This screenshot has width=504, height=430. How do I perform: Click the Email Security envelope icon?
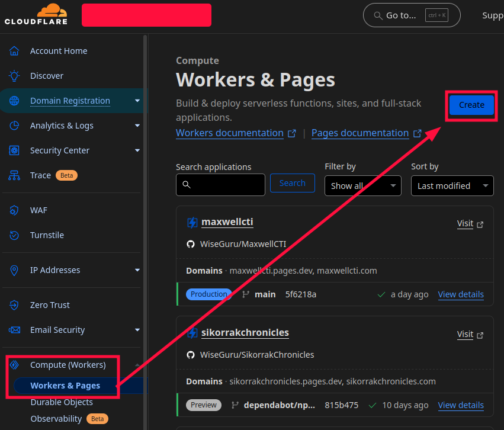click(13, 330)
